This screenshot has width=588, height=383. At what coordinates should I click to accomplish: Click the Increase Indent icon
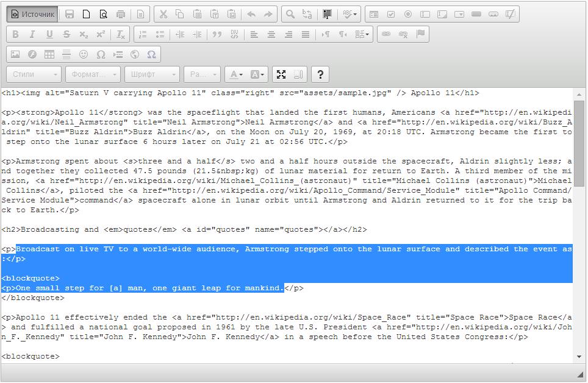click(x=197, y=34)
